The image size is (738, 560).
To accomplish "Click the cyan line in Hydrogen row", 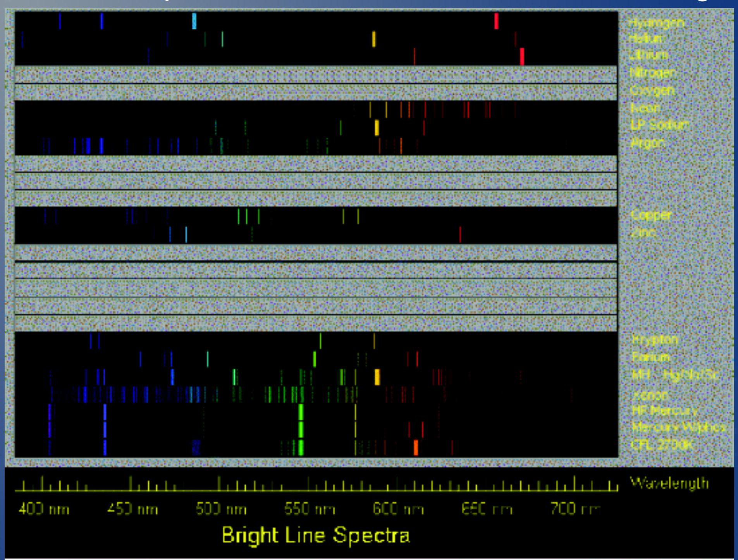I will pyautogui.click(x=194, y=21).
